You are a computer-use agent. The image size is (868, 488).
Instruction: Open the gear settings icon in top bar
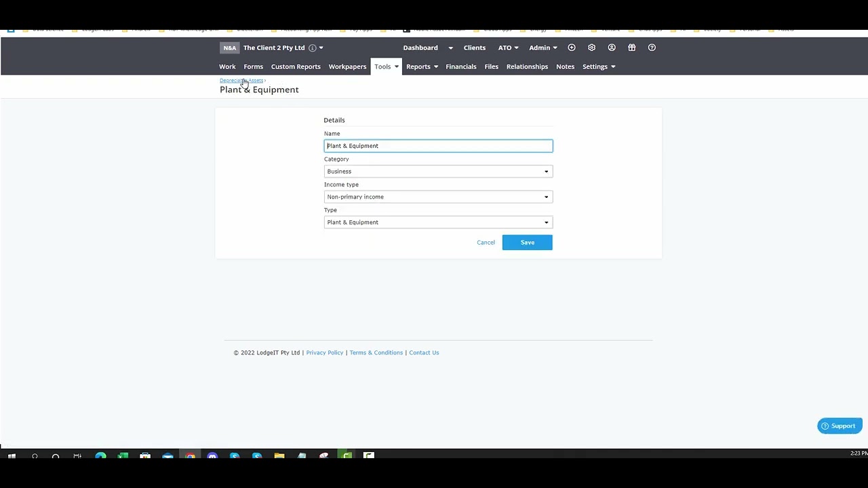pos(592,47)
